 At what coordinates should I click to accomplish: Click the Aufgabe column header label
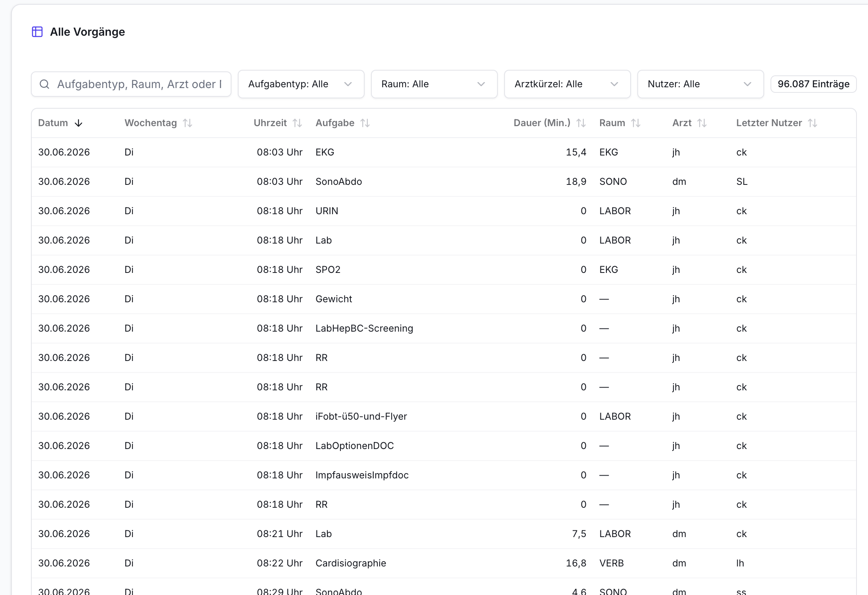[335, 123]
